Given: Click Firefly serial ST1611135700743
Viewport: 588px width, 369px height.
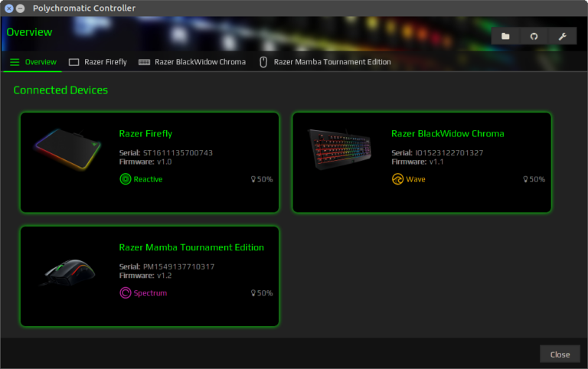Looking at the screenshot, I should 178,152.
